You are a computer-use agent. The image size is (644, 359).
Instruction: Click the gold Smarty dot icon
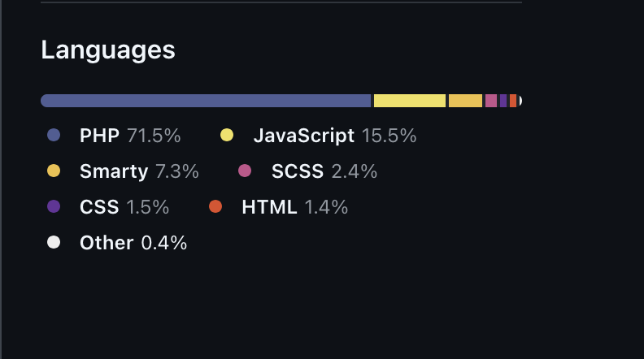(54, 171)
